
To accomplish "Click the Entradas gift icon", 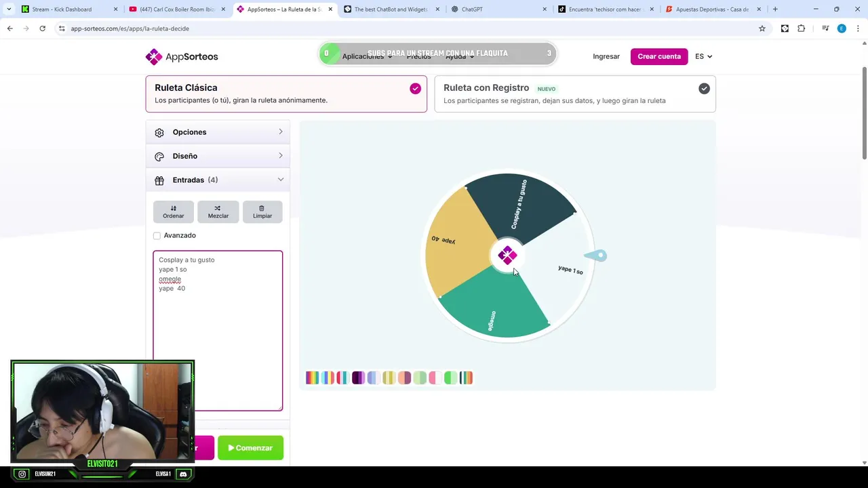I will (x=159, y=180).
